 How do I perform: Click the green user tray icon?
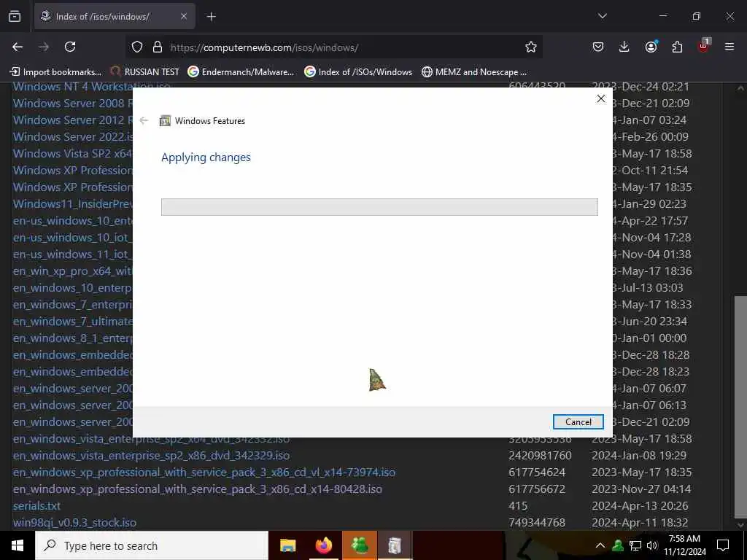618,545
